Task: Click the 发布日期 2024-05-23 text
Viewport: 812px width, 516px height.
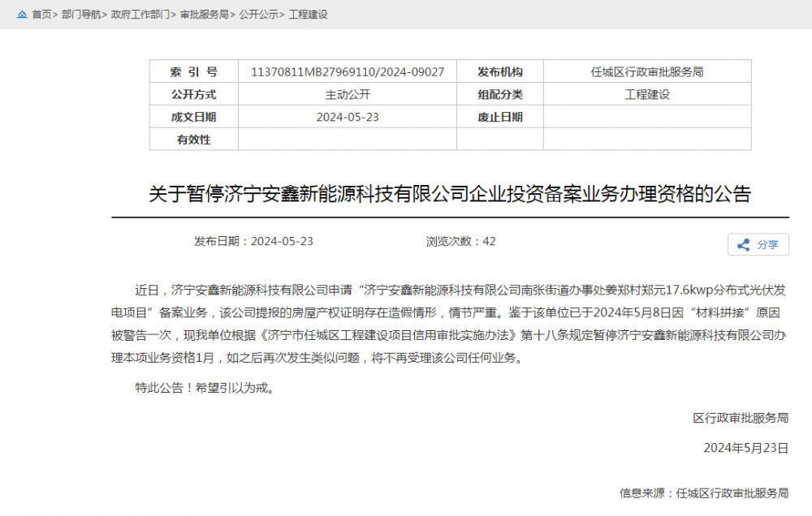Action: point(252,242)
